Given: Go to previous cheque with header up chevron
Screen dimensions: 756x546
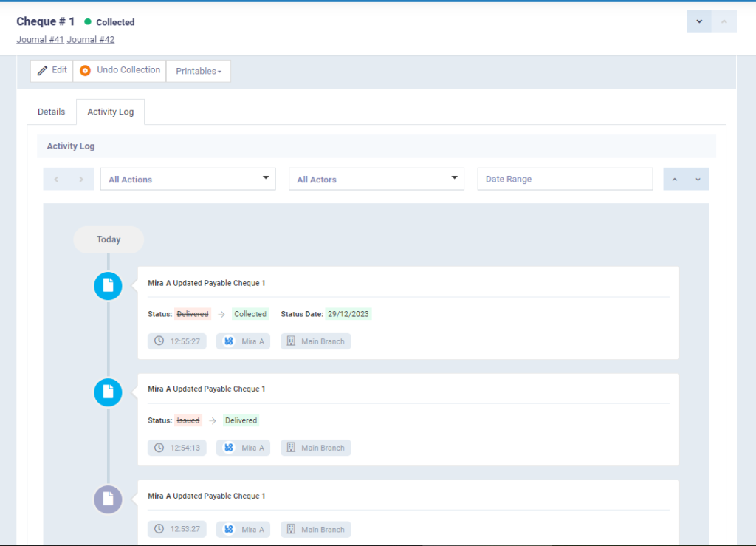Looking at the screenshot, I should point(724,21).
